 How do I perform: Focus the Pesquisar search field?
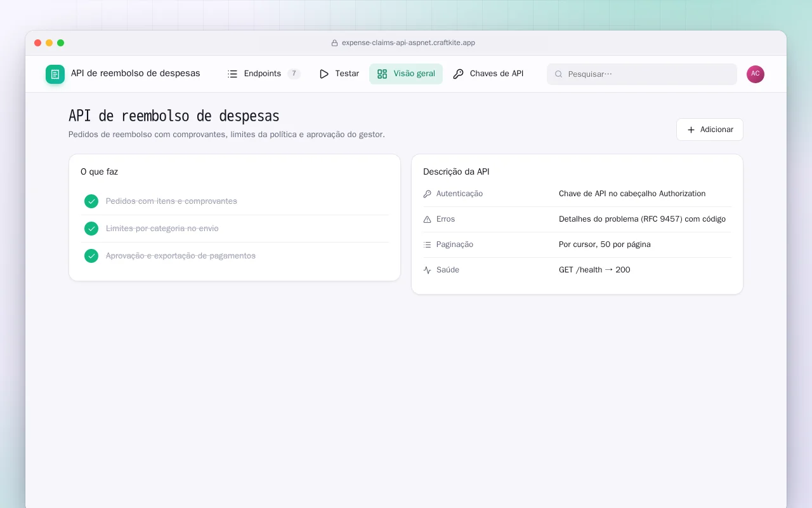(642, 74)
